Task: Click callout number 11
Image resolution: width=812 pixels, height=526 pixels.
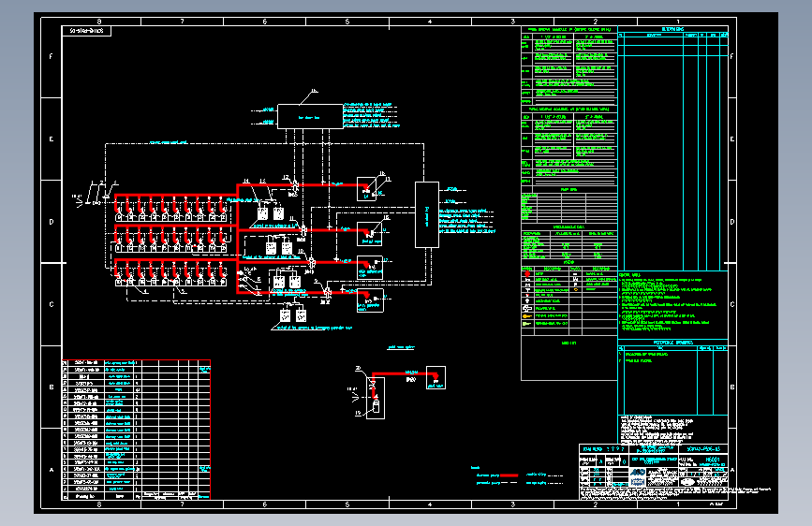Action: (x=291, y=218)
